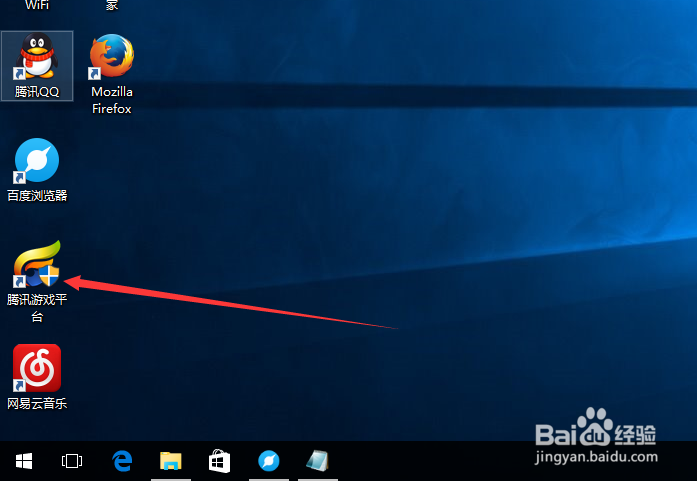Open the Windows Start menu
Image resolution: width=697 pixels, height=481 pixels.
coord(24,461)
